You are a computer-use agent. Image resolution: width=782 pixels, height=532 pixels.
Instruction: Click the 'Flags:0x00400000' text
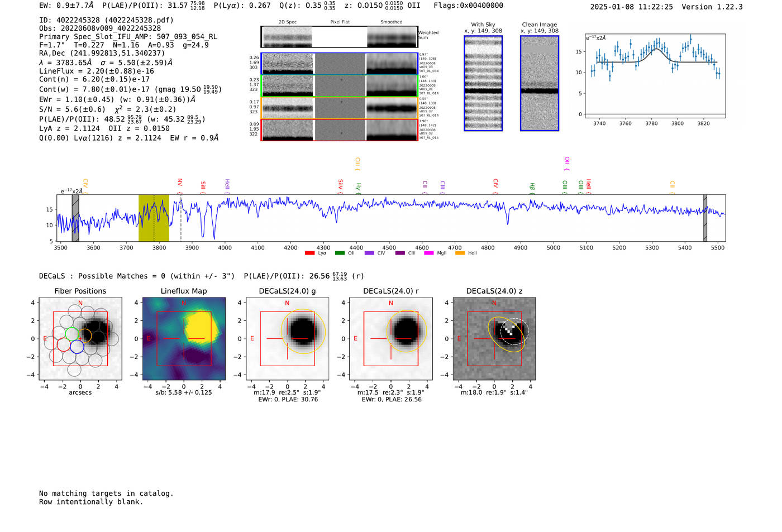pos(468,6)
